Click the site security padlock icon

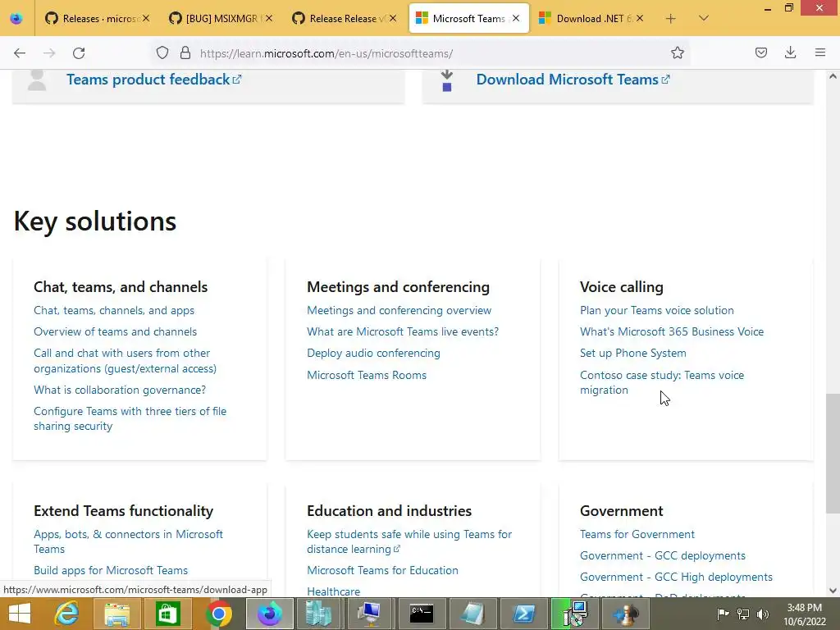coord(185,52)
